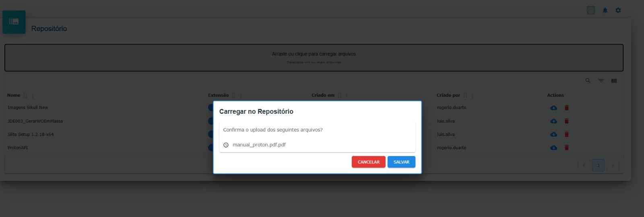
Task: Open the Criado em column options menu
Action: point(347,96)
